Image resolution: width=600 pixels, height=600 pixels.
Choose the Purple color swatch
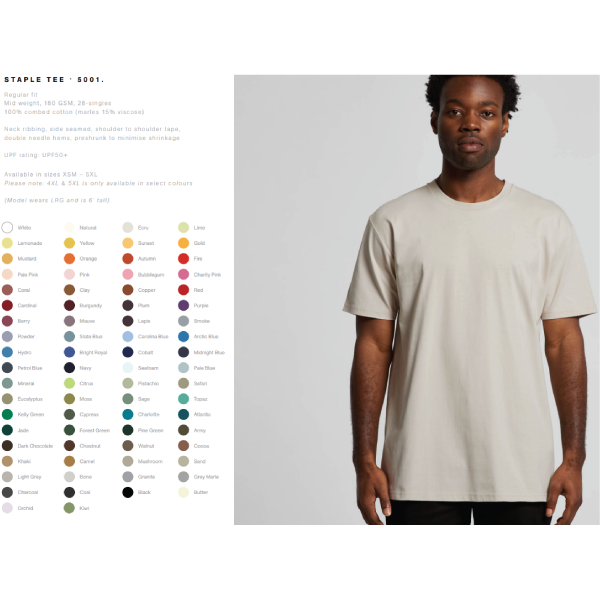click(184, 305)
